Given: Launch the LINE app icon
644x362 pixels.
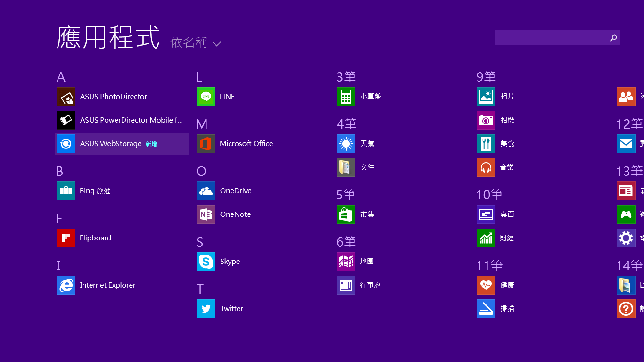Looking at the screenshot, I should tap(206, 97).
